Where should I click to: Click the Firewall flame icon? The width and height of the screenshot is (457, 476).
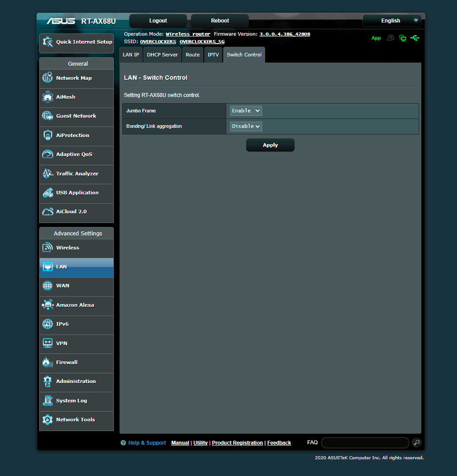pos(48,362)
